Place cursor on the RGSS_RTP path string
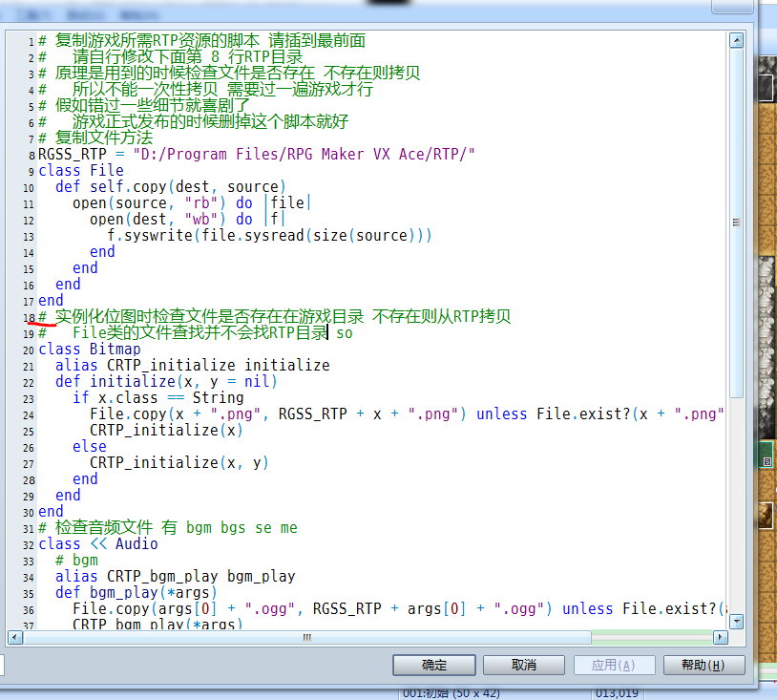Screen dimensions: 777x700 click(x=304, y=154)
